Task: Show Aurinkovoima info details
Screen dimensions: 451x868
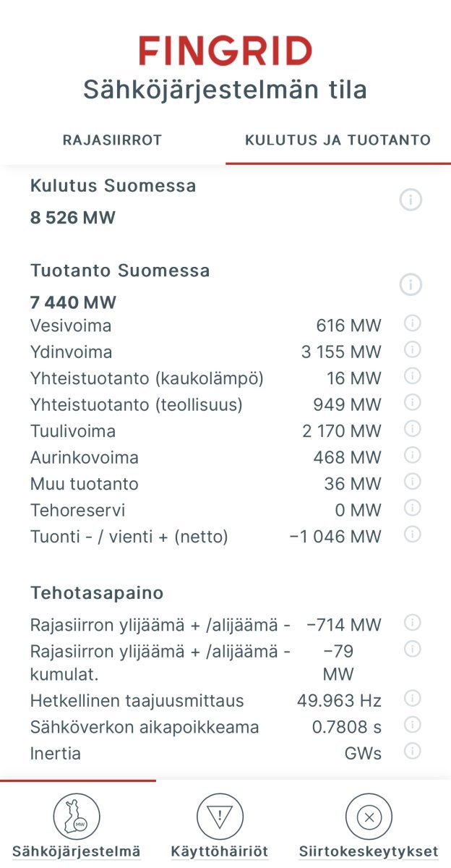Action: (x=412, y=455)
